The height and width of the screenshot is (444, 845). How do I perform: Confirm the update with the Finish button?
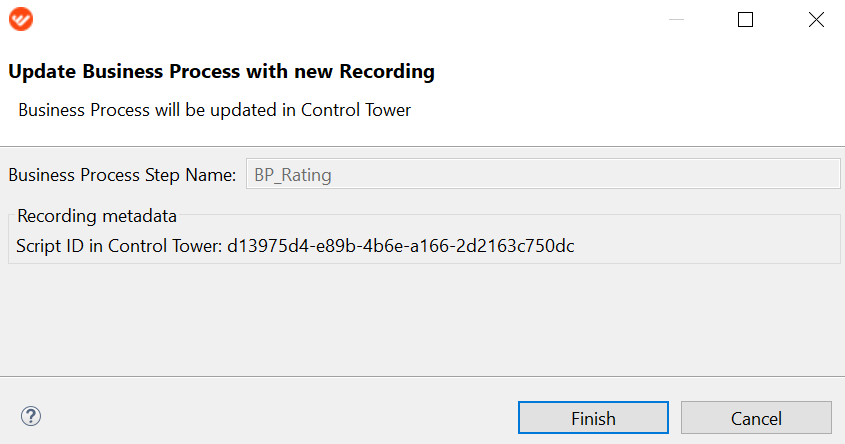coord(593,418)
